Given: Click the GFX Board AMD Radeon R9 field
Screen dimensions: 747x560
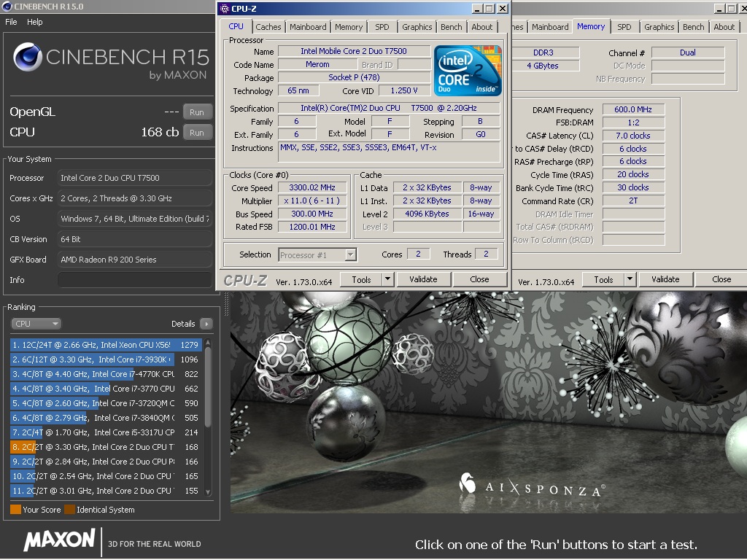Looking at the screenshot, I should coord(135,260).
